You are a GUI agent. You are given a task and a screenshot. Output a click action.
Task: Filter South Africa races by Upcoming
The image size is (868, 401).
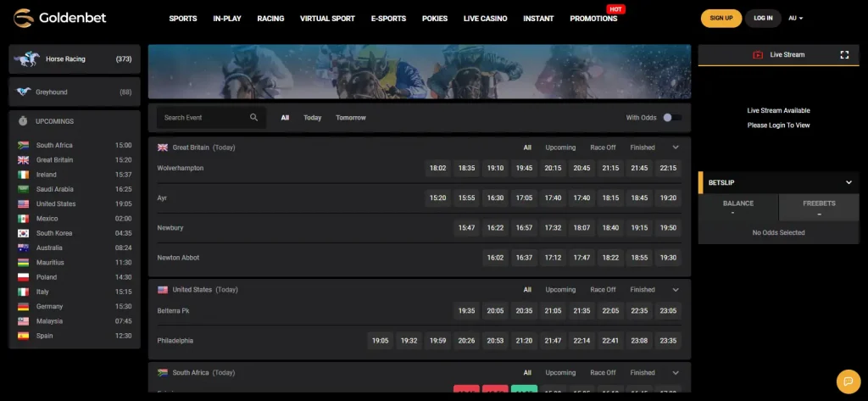coord(560,373)
